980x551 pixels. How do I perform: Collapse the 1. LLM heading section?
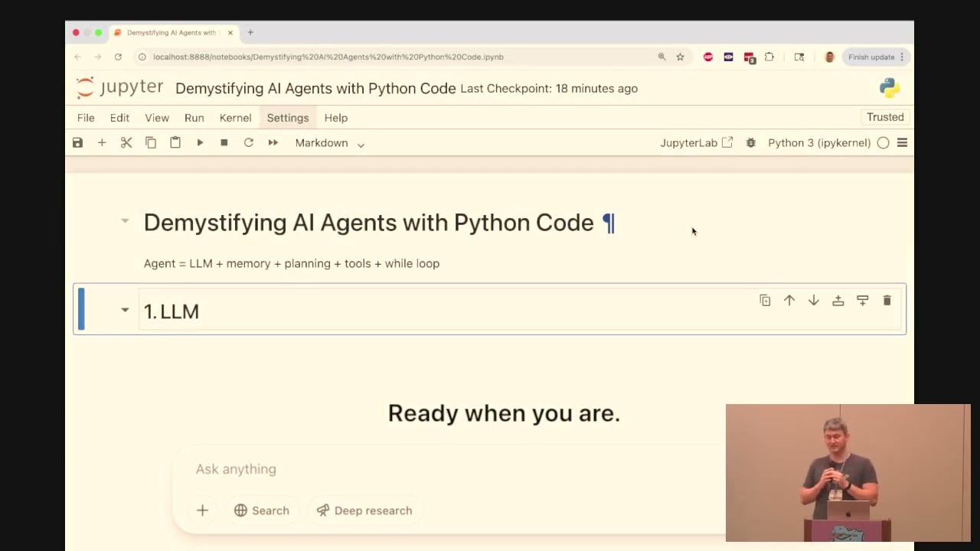click(x=125, y=310)
